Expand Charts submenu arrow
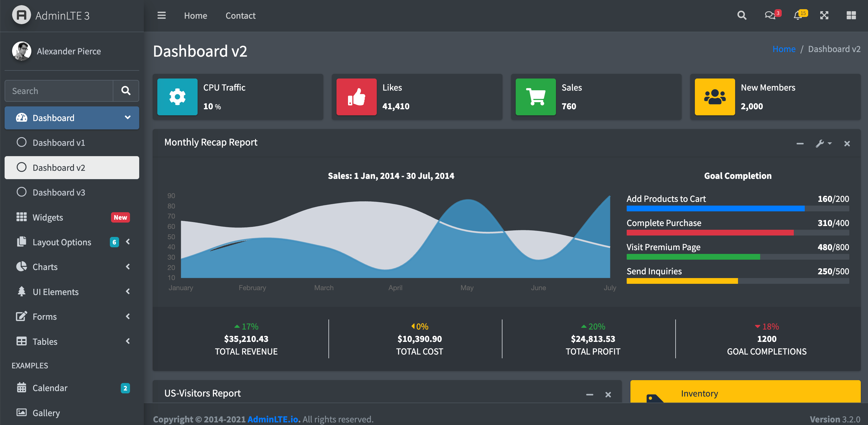 coord(128,266)
